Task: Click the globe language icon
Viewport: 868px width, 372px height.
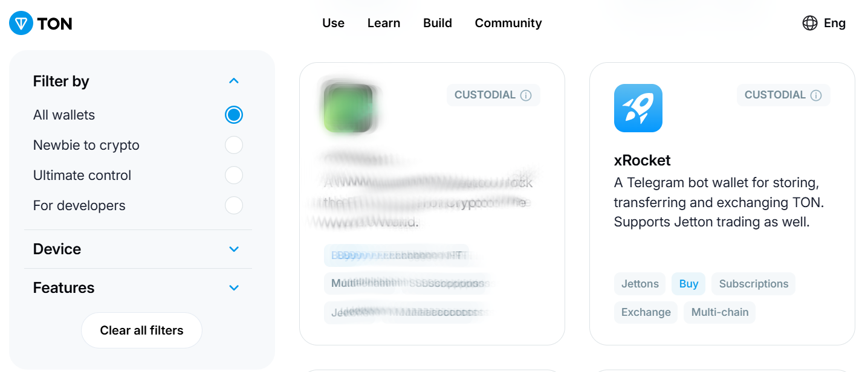Action: pyautogui.click(x=809, y=23)
